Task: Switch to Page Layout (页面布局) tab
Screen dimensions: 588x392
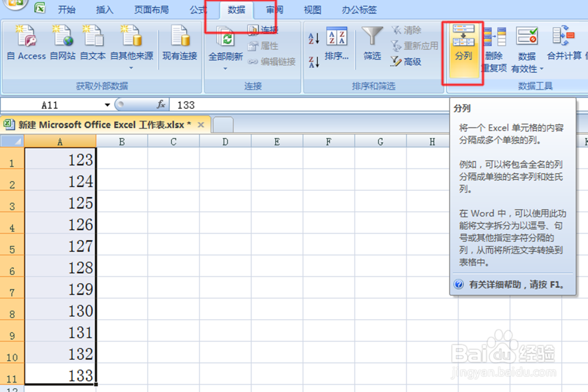Action: pos(152,10)
